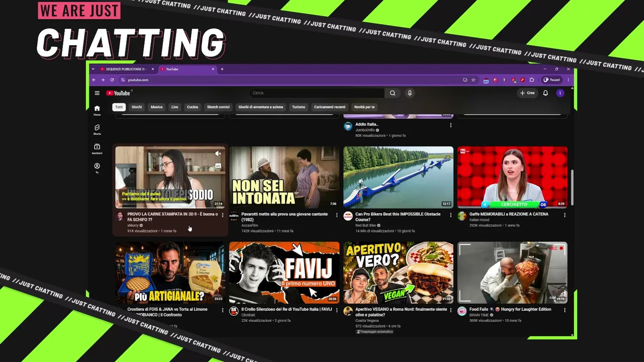This screenshot has width=644, height=362.
Task: Select the Novità per te chip
Action: pyautogui.click(x=364, y=107)
